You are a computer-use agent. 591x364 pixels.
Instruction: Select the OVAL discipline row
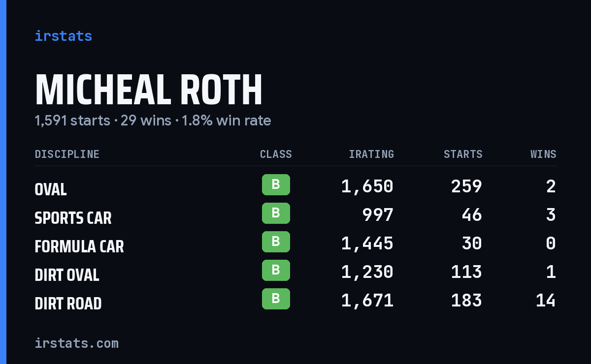tap(295, 186)
